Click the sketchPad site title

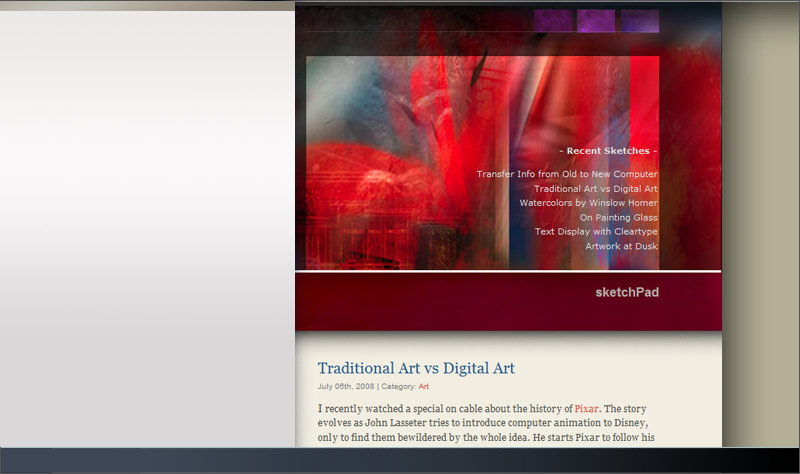[x=627, y=292]
